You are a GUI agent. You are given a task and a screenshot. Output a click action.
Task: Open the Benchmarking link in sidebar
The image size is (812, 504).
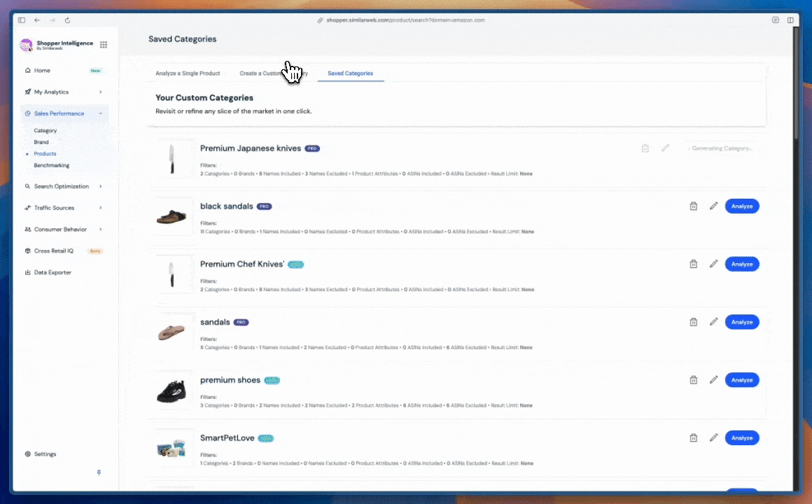tap(52, 165)
